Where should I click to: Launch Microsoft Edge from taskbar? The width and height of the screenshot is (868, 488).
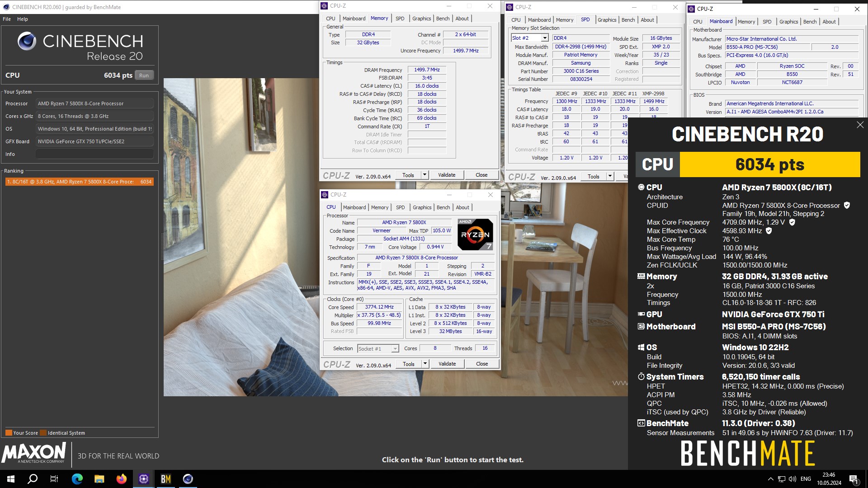77,479
